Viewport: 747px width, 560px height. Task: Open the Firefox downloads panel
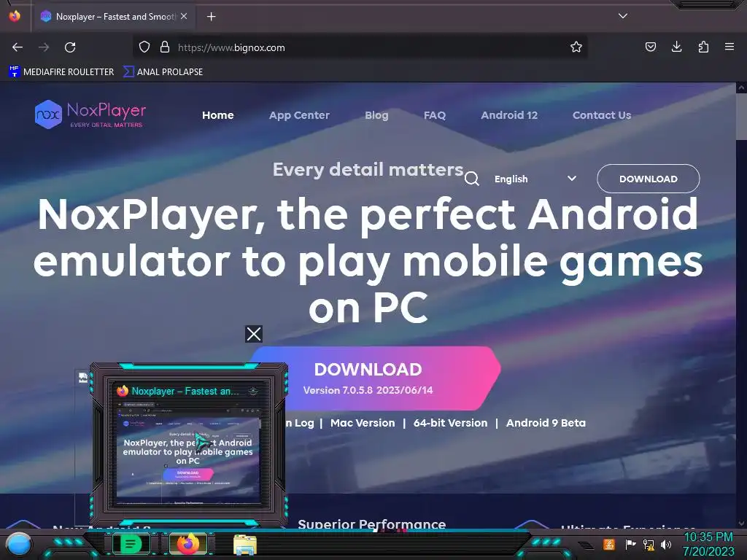coord(676,47)
